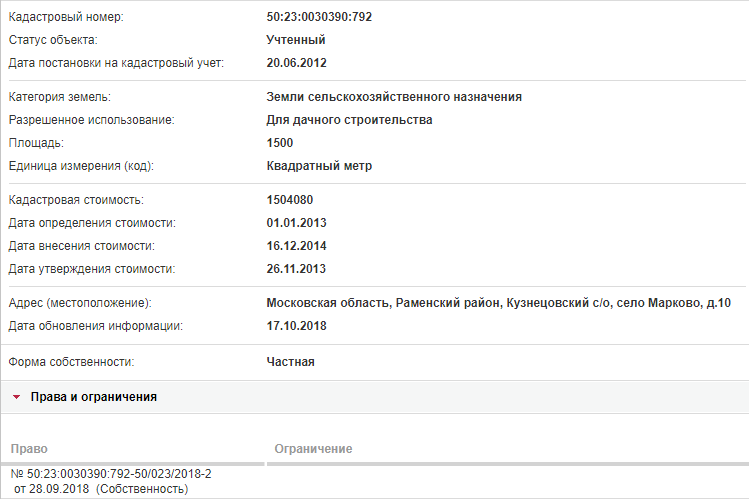Click the Разрешенное использование value Для дачного строительства
749x499 pixels.
(349, 120)
